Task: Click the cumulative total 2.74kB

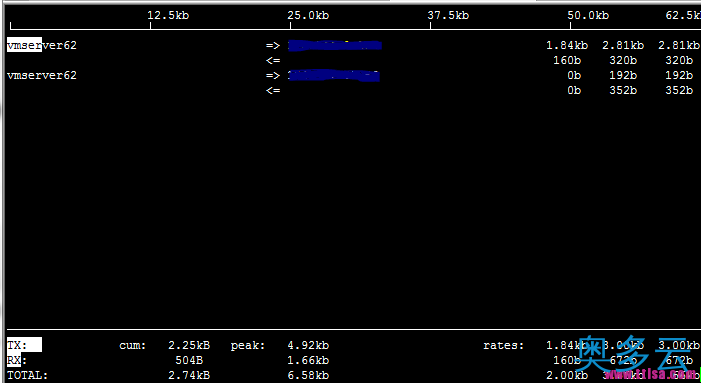Action: (x=189, y=375)
